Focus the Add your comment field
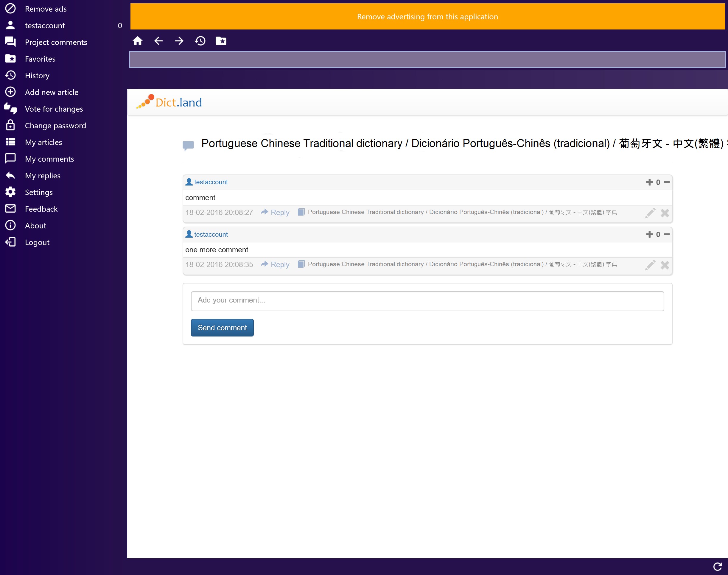 (x=427, y=301)
